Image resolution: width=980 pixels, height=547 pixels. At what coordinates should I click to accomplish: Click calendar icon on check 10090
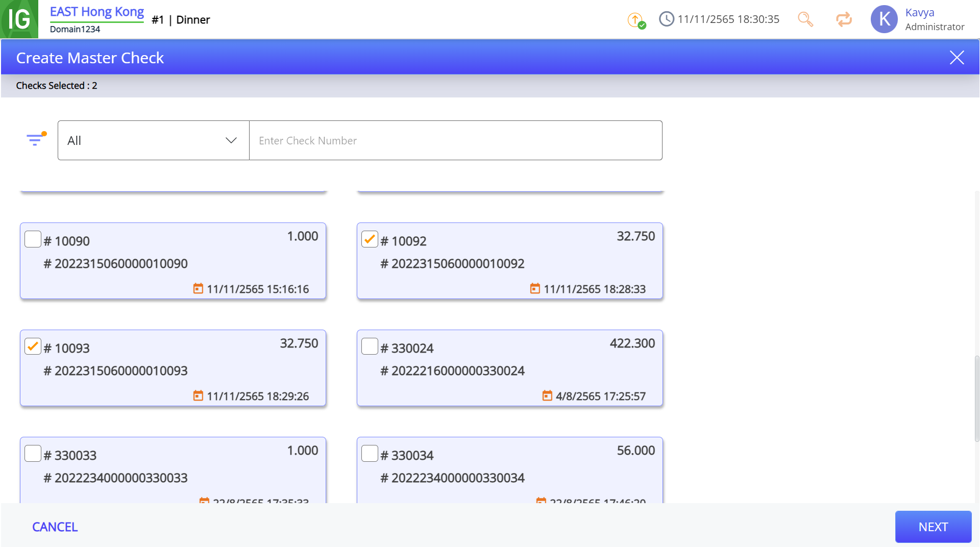point(198,289)
